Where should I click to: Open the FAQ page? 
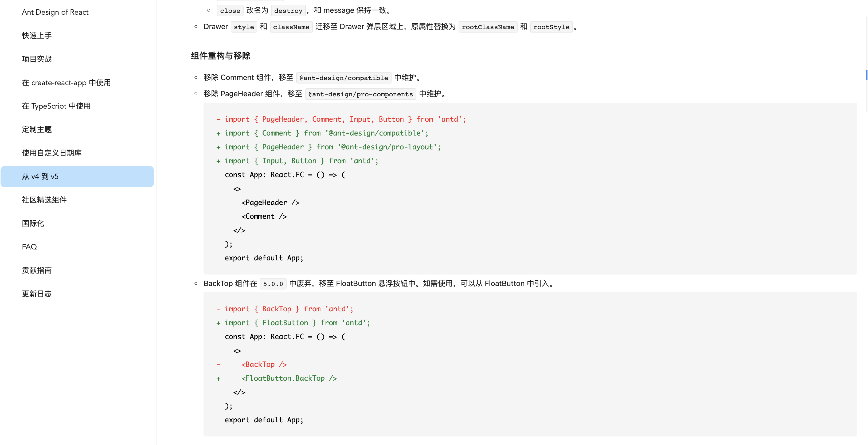tap(29, 247)
